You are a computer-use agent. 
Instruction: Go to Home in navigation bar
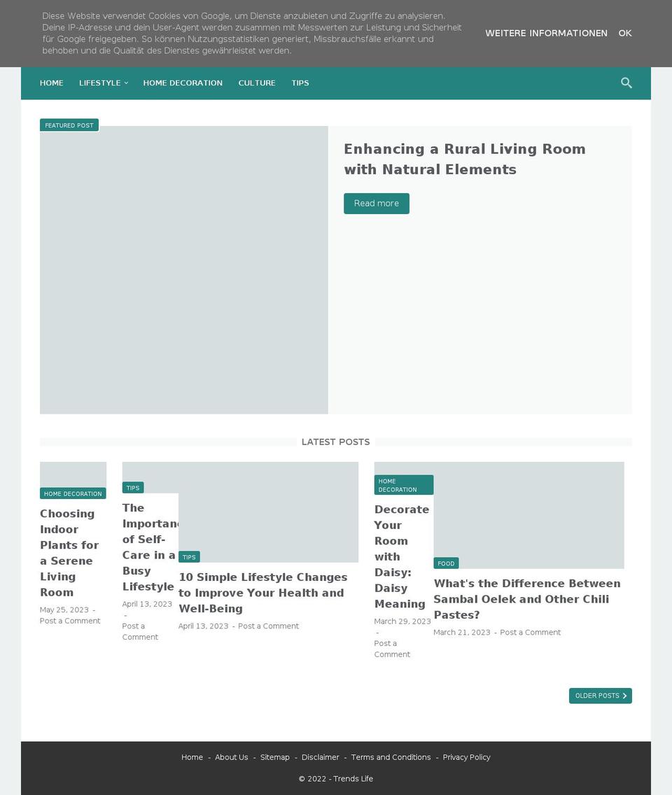(52, 83)
